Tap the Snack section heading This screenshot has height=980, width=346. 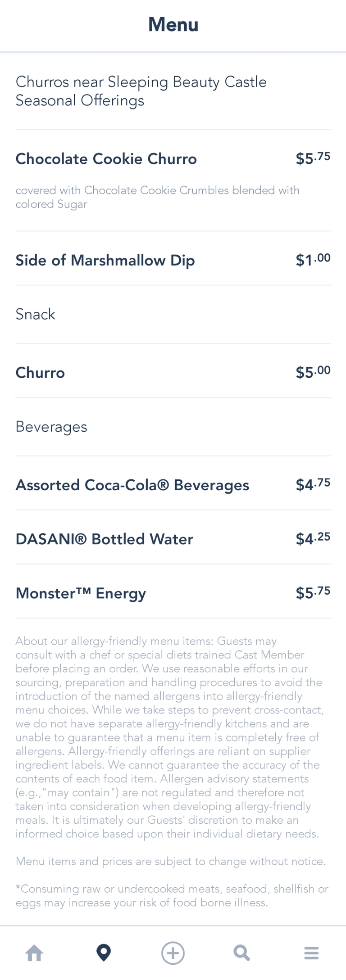pyautogui.click(x=35, y=314)
